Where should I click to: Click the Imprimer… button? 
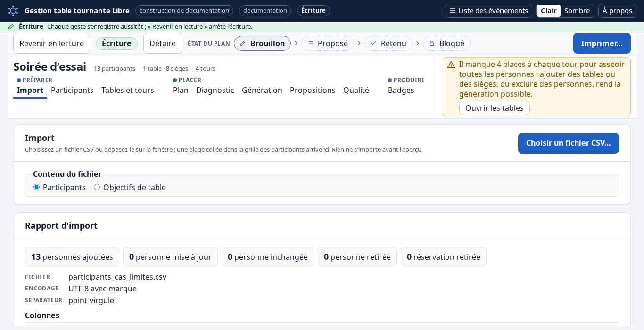[x=602, y=43]
